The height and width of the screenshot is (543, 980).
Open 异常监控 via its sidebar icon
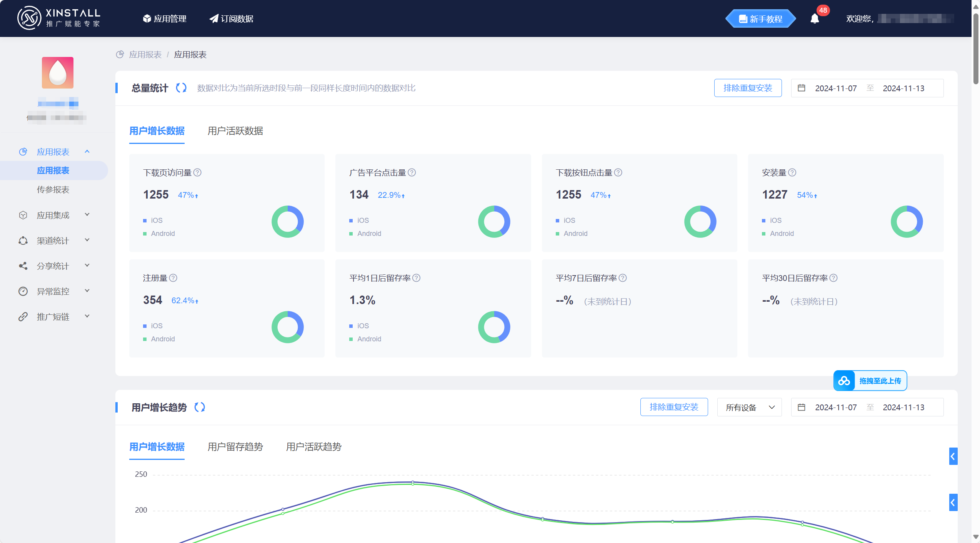[x=23, y=291]
